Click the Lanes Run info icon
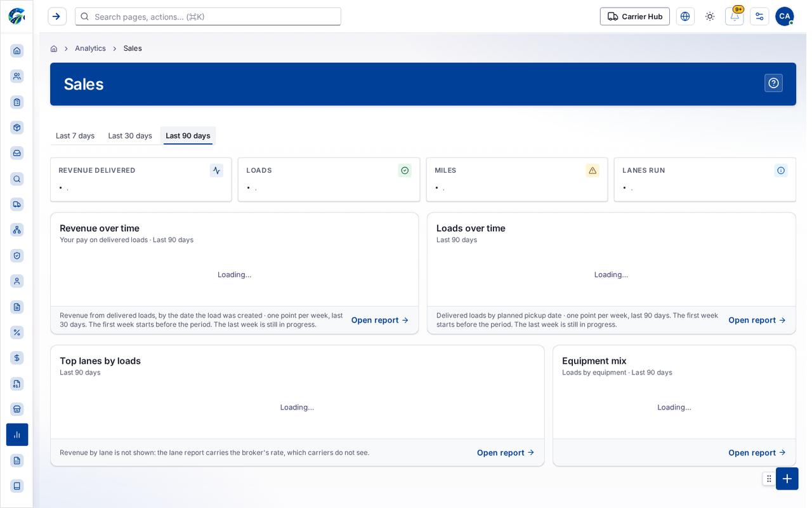This screenshot has height=508, width=812. (x=781, y=170)
